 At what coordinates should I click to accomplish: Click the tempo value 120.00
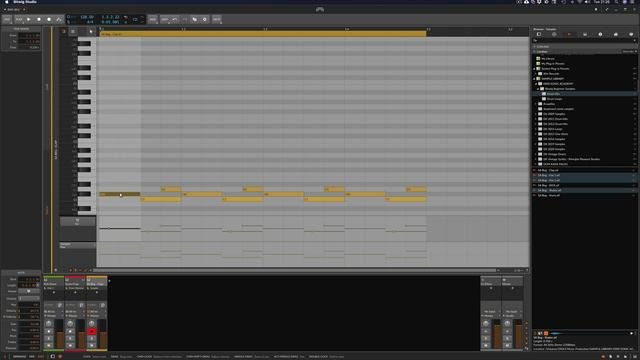[x=87, y=17]
